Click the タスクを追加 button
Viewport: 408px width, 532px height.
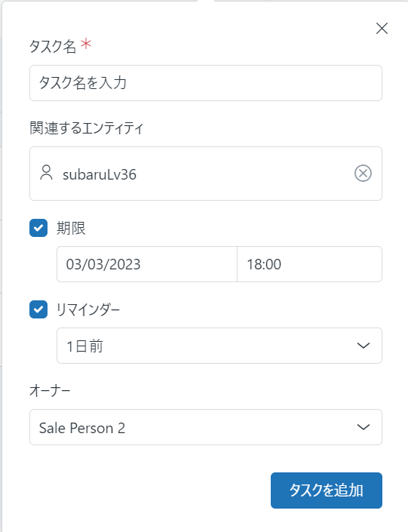pos(327,490)
